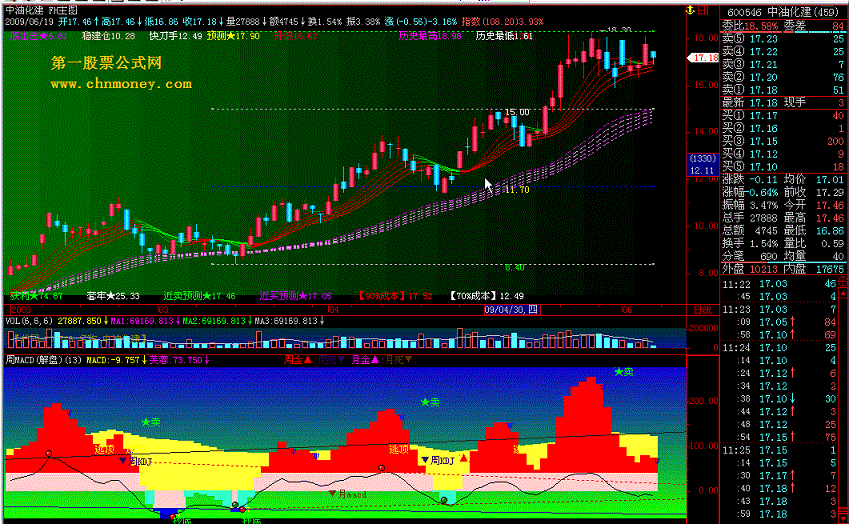Select buy level 买④ 17.12 row
Viewport: 849px width, 524px height.
point(783,154)
